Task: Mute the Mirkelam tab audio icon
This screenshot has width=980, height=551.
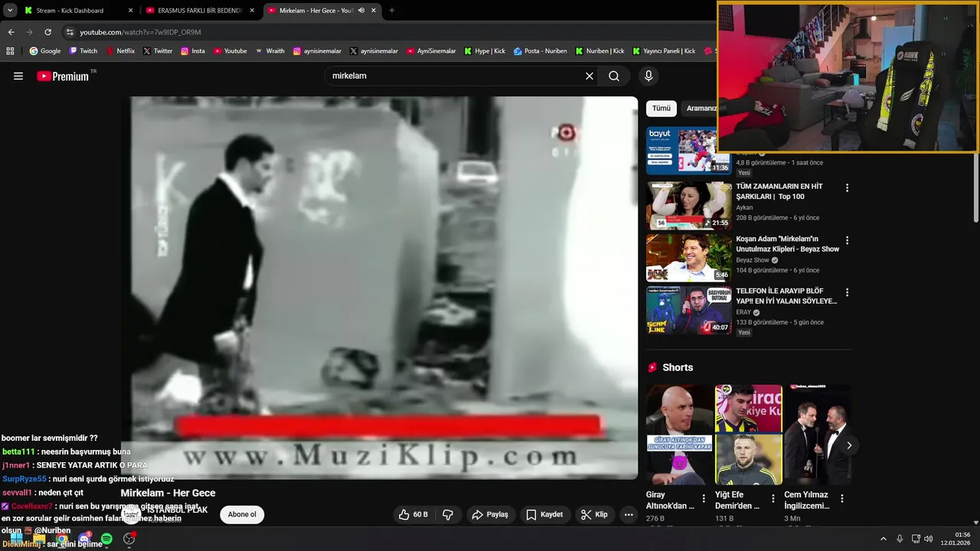Action: [x=361, y=11]
